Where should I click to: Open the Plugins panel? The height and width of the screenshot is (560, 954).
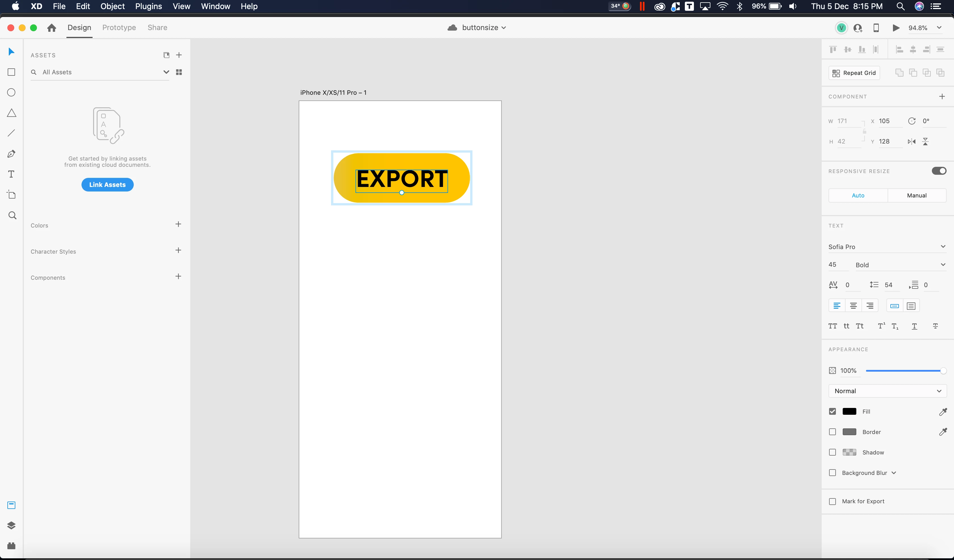coord(11,546)
